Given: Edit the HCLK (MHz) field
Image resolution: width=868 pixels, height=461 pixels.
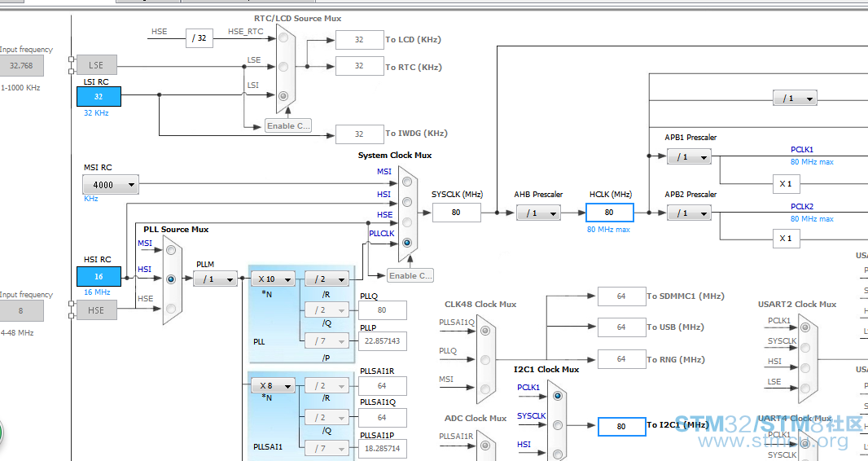Looking at the screenshot, I should point(610,212).
